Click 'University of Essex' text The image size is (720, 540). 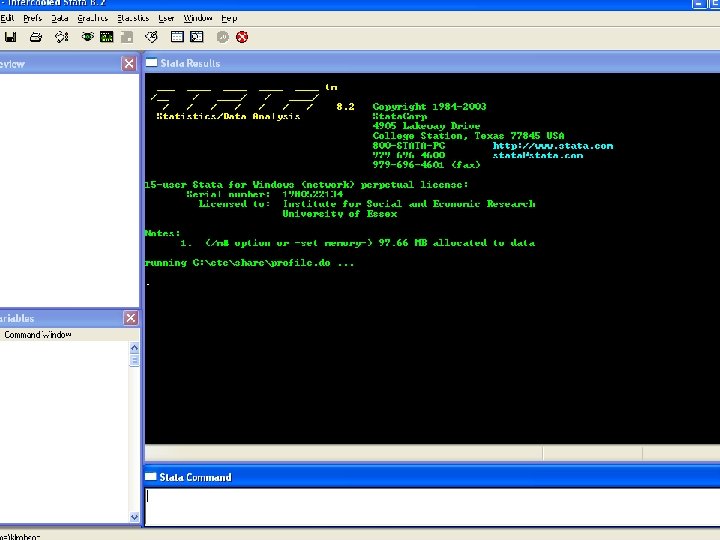pos(340,214)
